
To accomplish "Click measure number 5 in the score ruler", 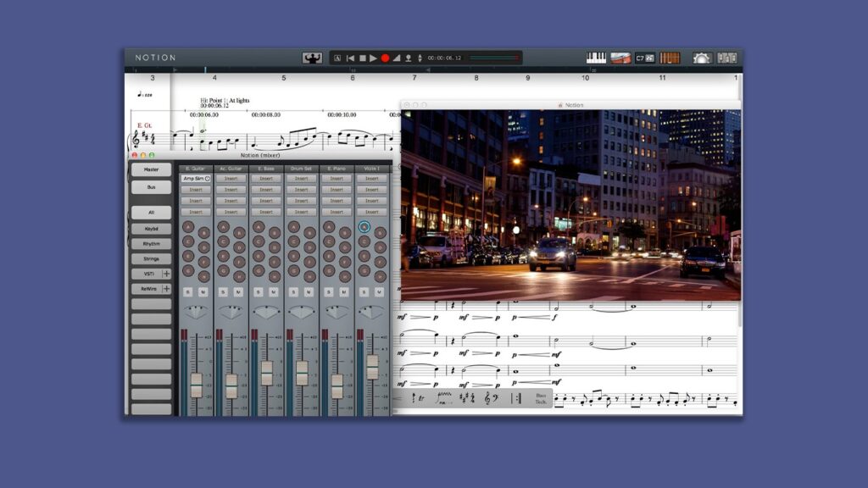I will click(283, 78).
